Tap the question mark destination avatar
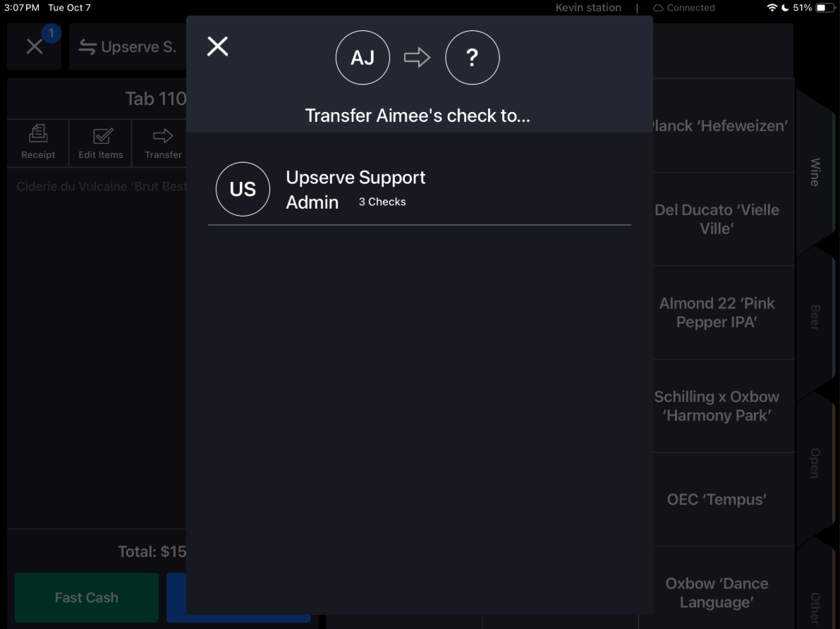The width and height of the screenshot is (840, 629). [x=472, y=57]
